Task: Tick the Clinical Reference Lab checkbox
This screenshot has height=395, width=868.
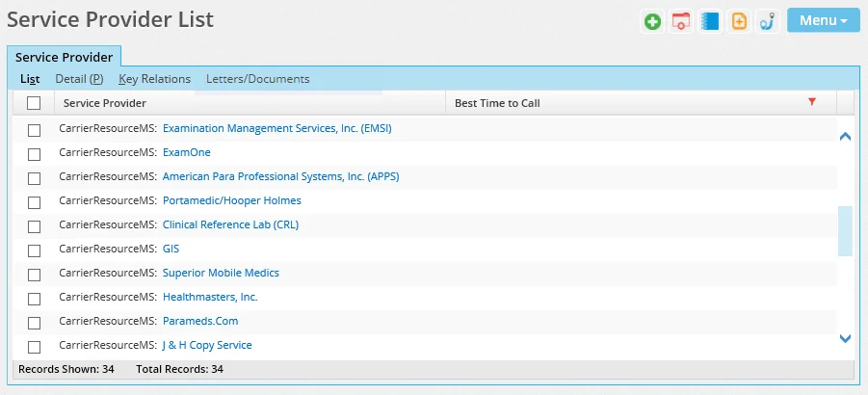Action: click(x=35, y=226)
